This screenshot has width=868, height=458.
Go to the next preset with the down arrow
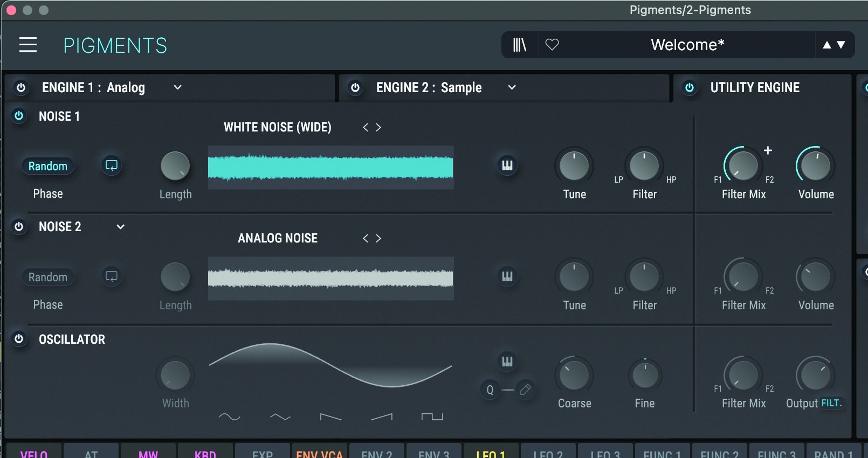(841, 45)
